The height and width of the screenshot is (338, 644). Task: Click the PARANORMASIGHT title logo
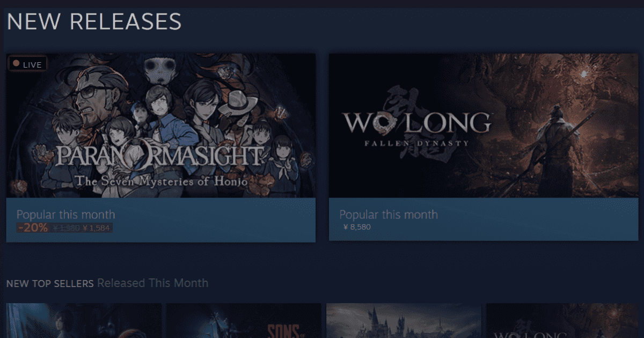[x=160, y=156]
